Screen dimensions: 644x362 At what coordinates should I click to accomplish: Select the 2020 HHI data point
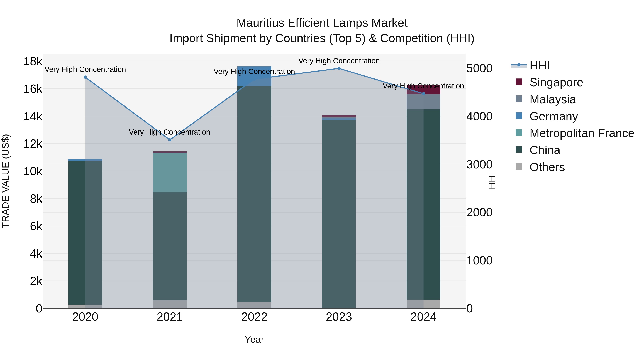point(85,77)
